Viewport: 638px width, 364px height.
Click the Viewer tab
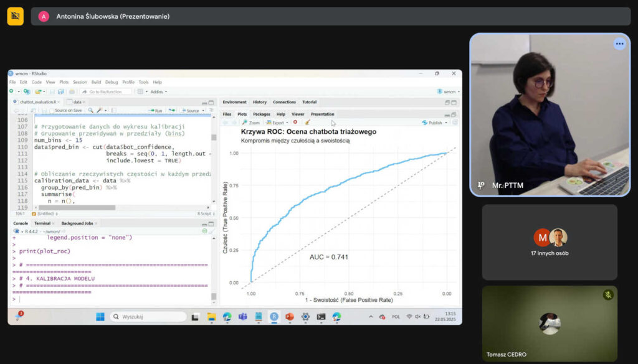297,114
